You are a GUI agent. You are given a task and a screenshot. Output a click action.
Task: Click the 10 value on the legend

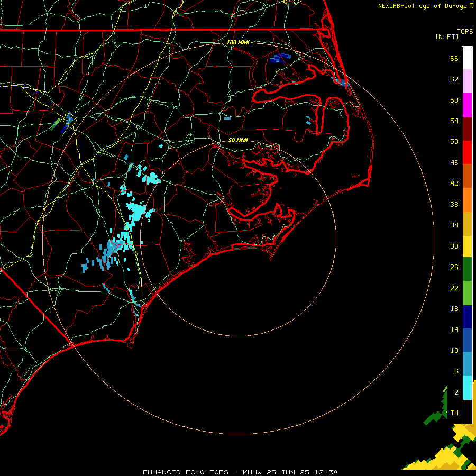pyautogui.click(x=454, y=351)
